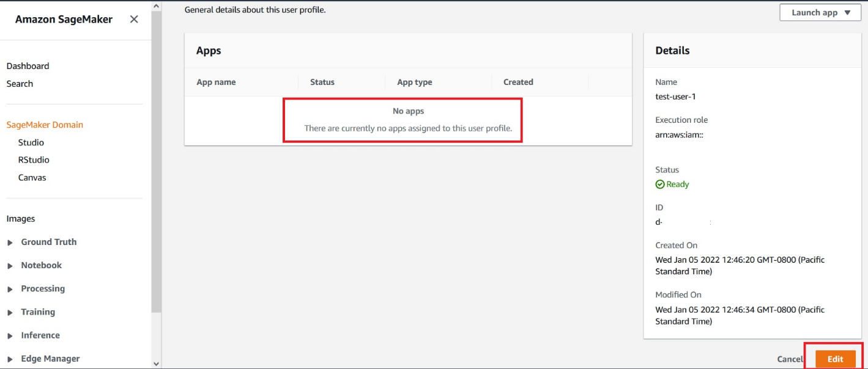Screen dimensions: 868x369
Task: Click the Details panel heading
Action: [672, 51]
